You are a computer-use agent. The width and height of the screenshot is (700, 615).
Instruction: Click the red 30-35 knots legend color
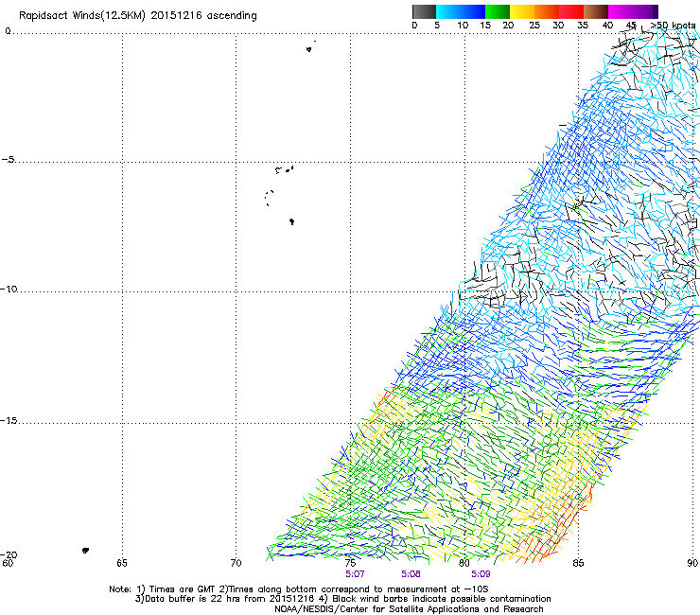(x=571, y=11)
